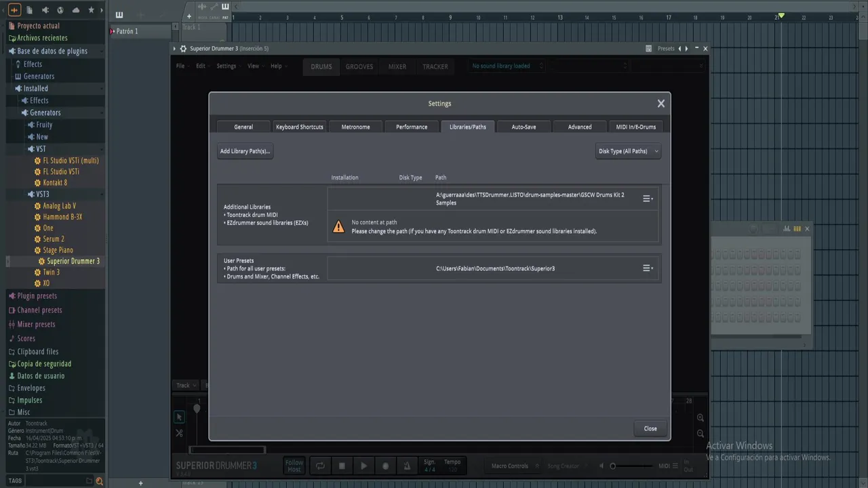This screenshot has height=488, width=868.
Task: Switch to the General settings tab
Action: click(243, 127)
